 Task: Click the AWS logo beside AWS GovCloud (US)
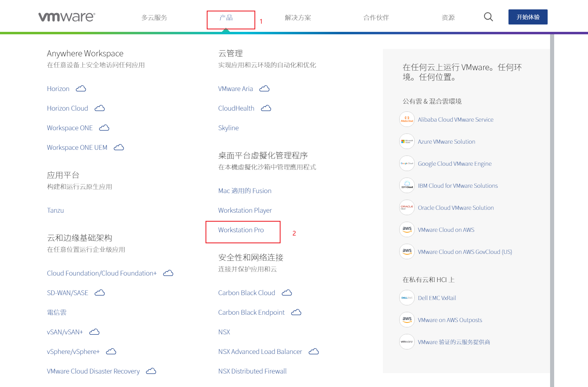tap(407, 251)
